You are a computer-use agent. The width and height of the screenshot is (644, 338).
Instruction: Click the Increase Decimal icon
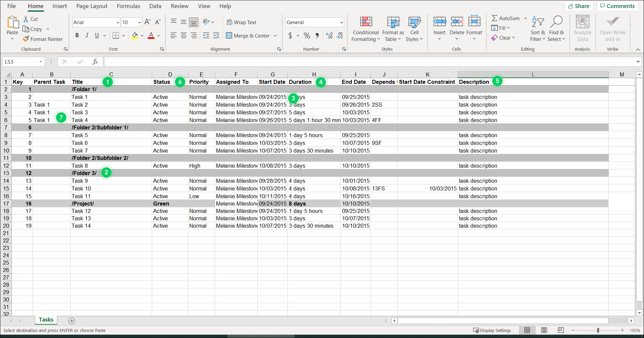(329, 36)
